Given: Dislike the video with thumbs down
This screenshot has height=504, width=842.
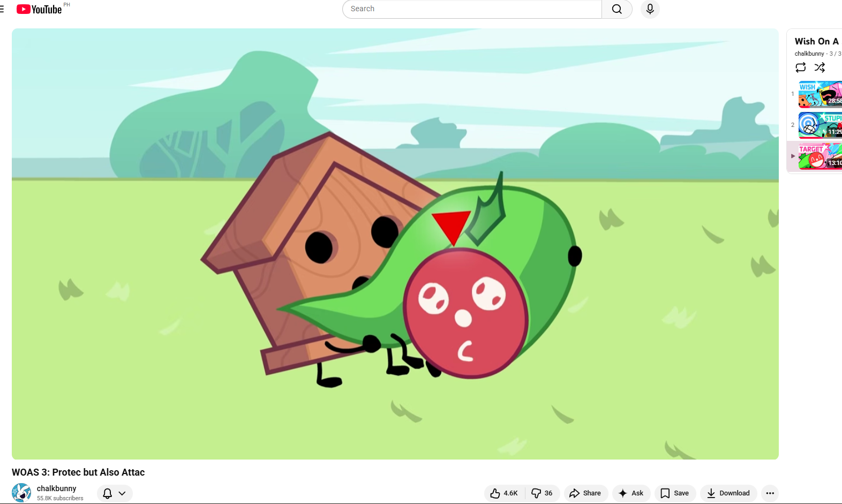Looking at the screenshot, I should [542, 493].
